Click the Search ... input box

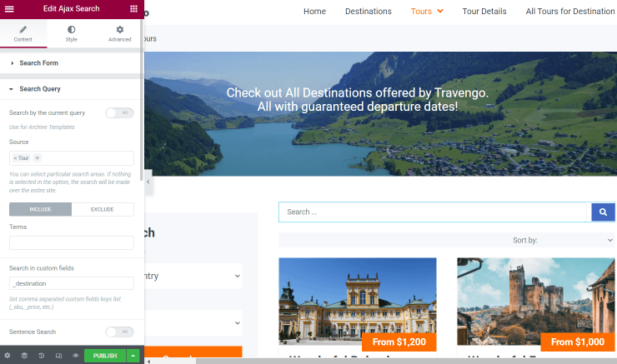coord(434,212)
